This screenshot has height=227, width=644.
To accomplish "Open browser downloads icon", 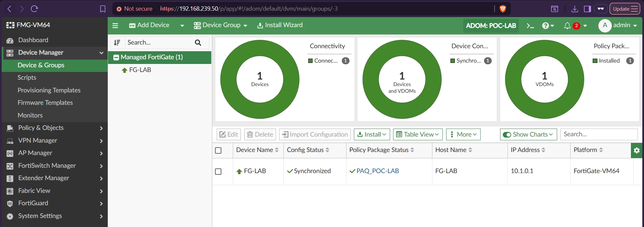I will click(575, 9).
